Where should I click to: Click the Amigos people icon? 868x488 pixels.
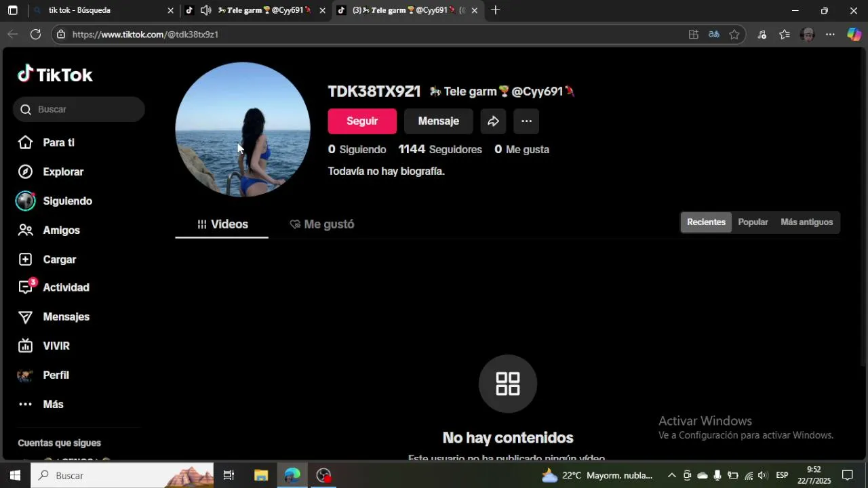point(25,230)
